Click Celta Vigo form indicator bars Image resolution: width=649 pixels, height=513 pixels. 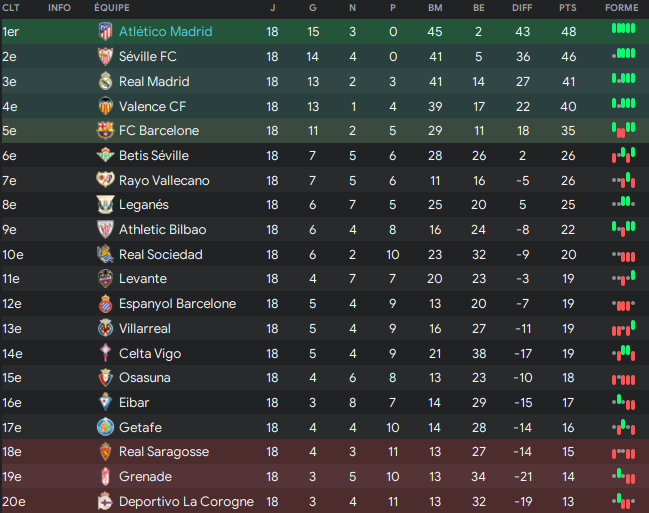click(x=623, y=352)
